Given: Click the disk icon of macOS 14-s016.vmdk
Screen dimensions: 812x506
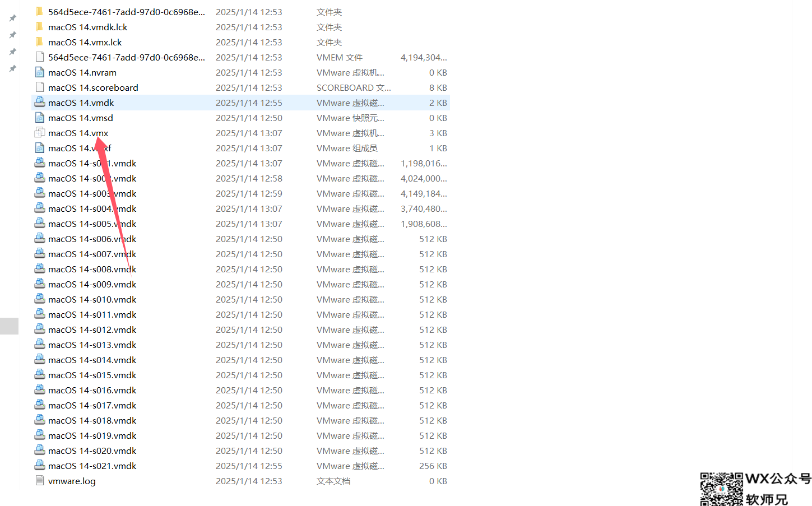Looking at the screenshot, I should tap(39, 390).
